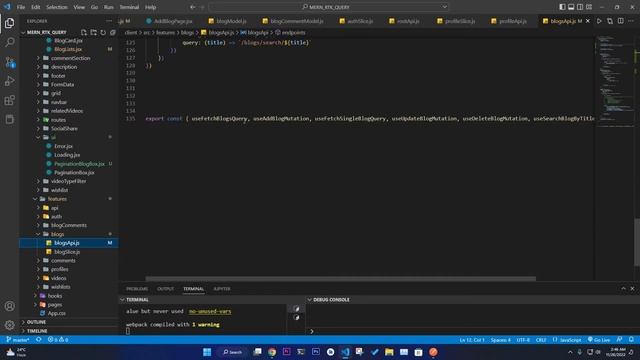Change language mode JavaScript
Screen dimensions: 640x360
[x=567, y=340]
